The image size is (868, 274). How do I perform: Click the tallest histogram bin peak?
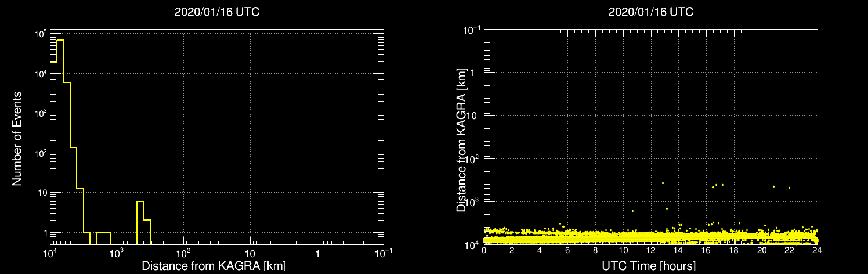click(60, 40)
